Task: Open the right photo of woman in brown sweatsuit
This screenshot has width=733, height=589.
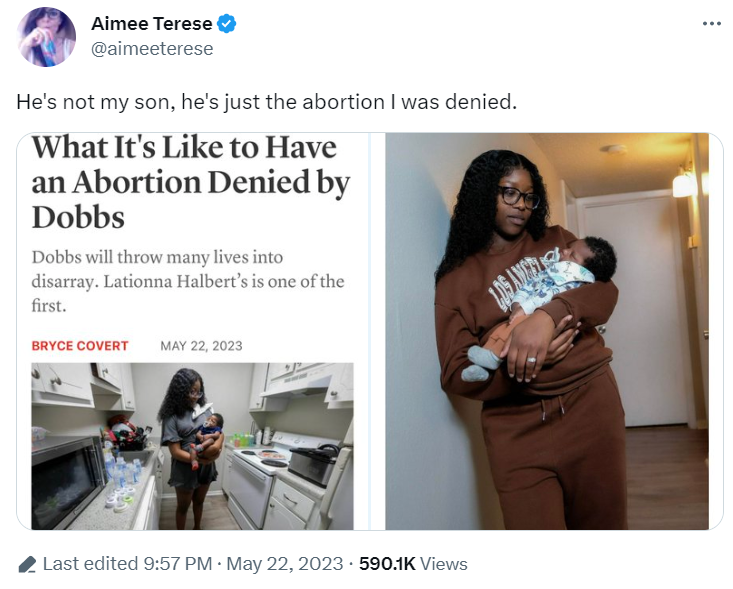Action: point(546,330)
